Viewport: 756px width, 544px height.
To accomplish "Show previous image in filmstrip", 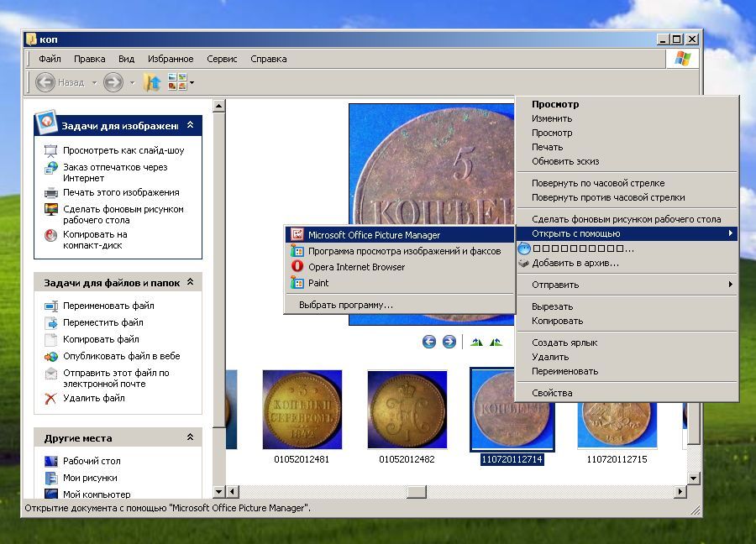I will click(x=429, y=342).
